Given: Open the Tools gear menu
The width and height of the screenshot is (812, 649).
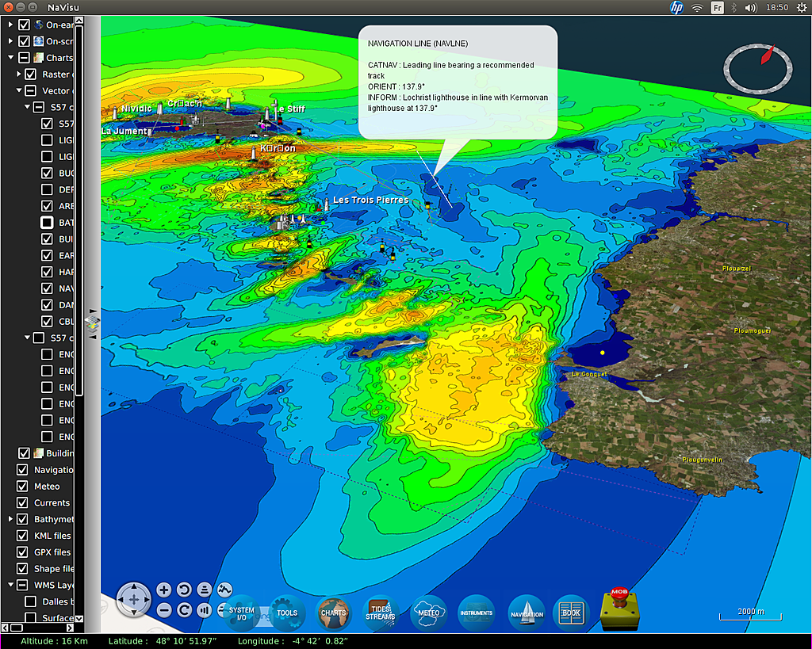Looking at the screenshot, I should click(x=287, y=613).
